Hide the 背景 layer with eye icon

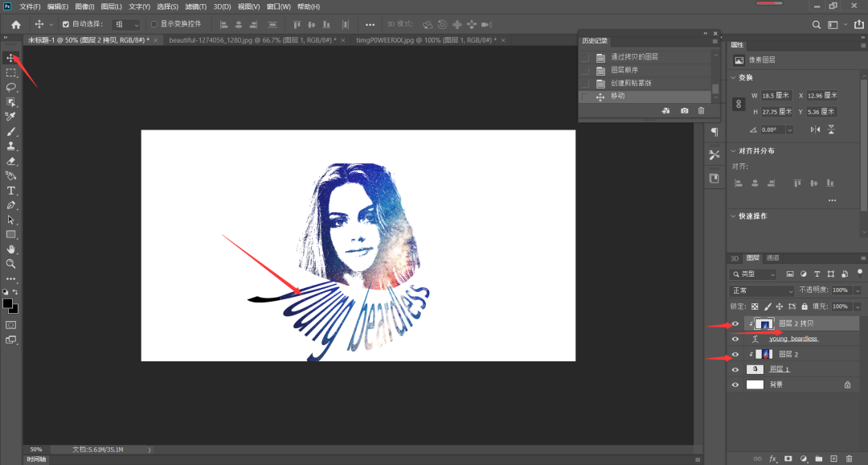point(735,385)
